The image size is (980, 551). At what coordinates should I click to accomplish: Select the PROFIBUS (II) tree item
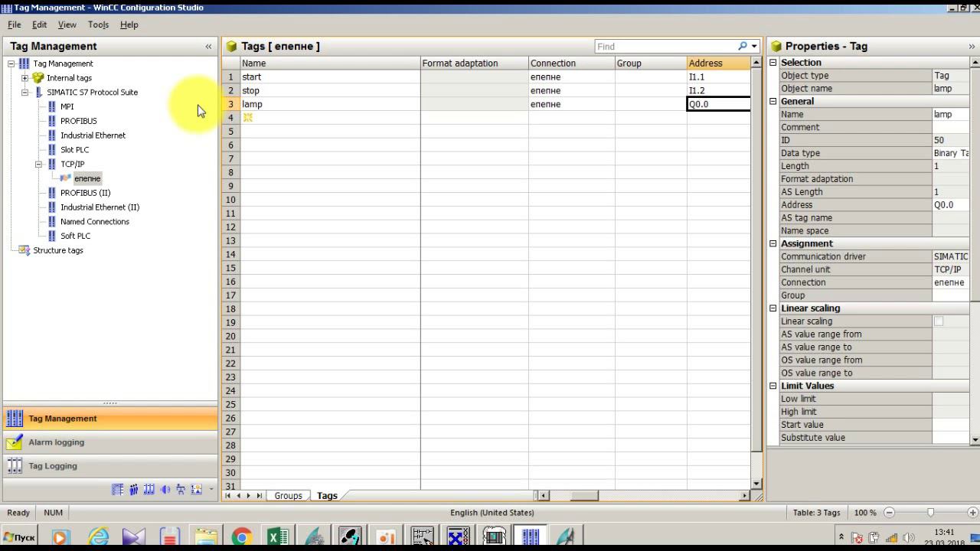click(86, 193)
